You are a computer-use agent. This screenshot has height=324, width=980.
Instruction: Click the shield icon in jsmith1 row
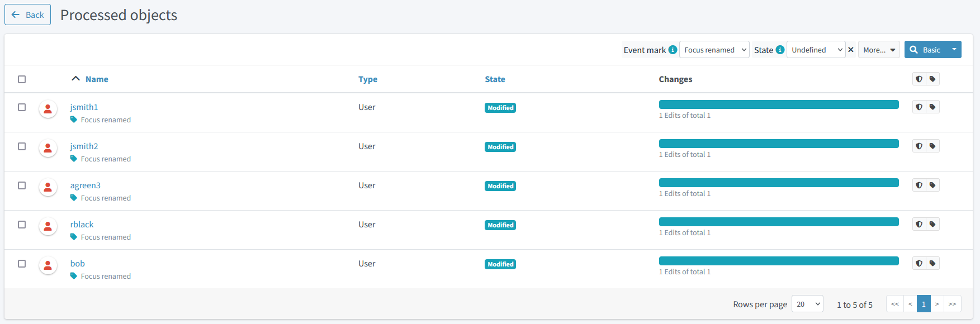919,107
